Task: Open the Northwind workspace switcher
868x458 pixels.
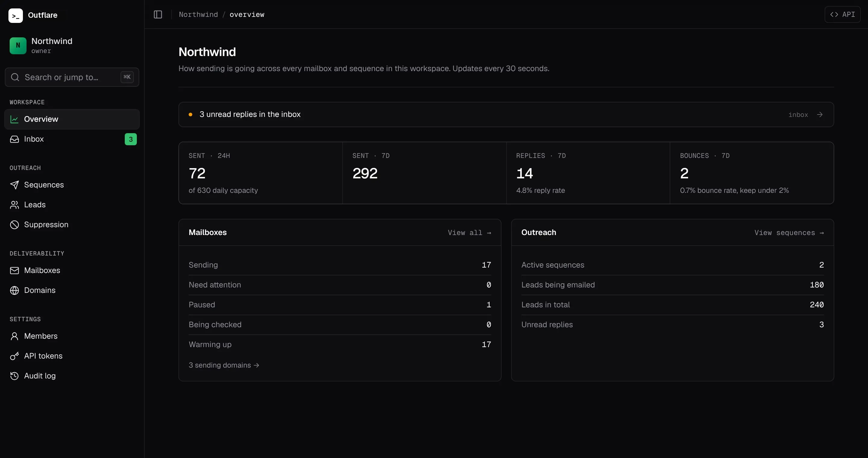Action: (72, 45)
